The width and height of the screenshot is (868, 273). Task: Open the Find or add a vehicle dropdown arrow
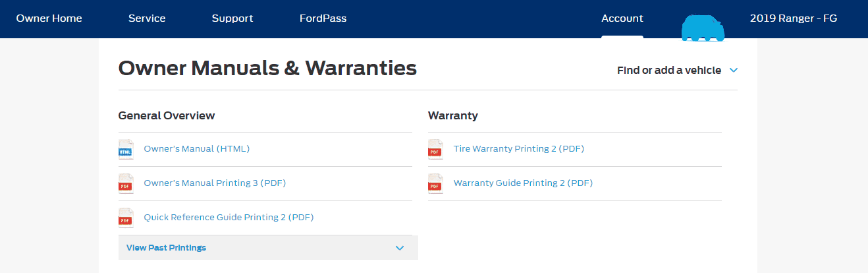point(734,70)
